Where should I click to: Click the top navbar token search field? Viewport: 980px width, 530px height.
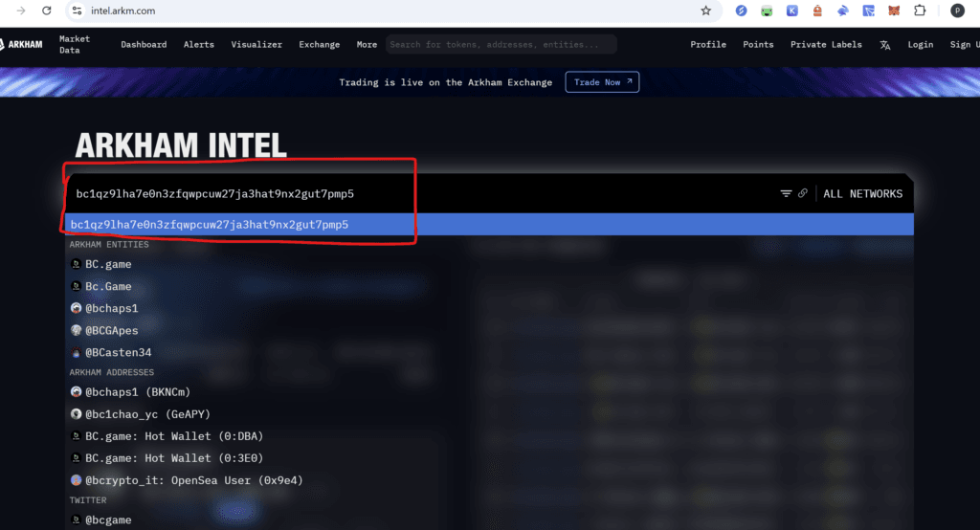(501, 44)
